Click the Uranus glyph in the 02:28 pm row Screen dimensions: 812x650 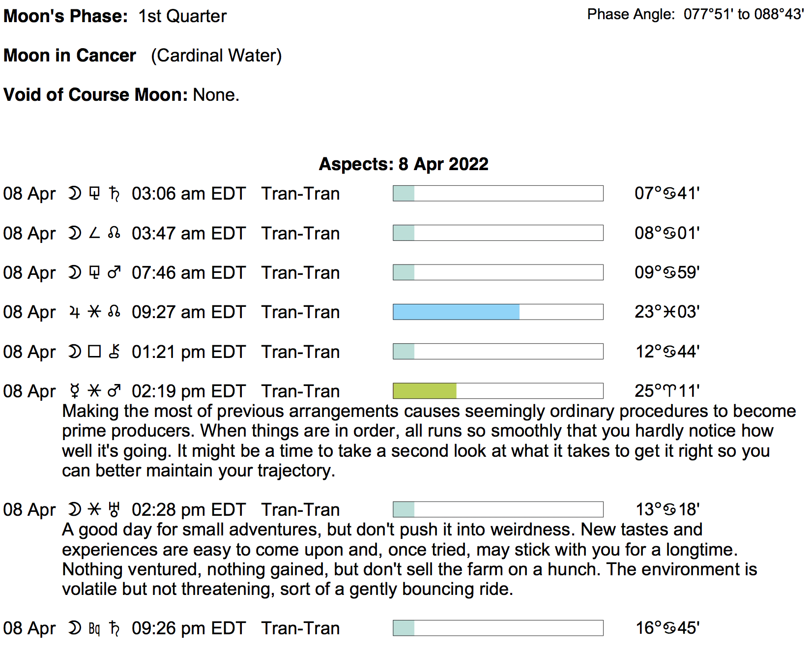[x=114, y=510]
